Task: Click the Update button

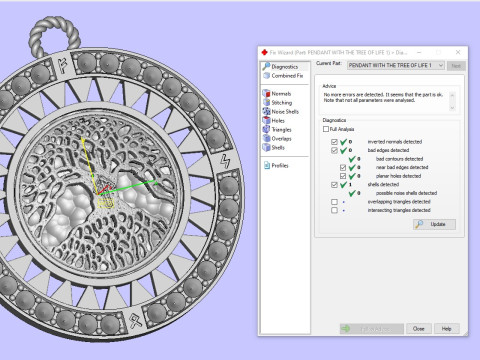Action: coord(434,224)
